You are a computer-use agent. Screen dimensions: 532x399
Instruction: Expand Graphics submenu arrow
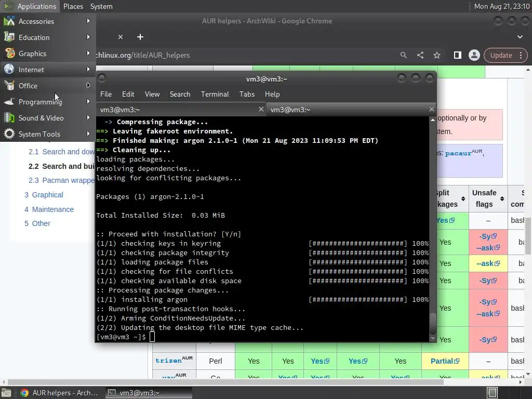tap(88, 54)
